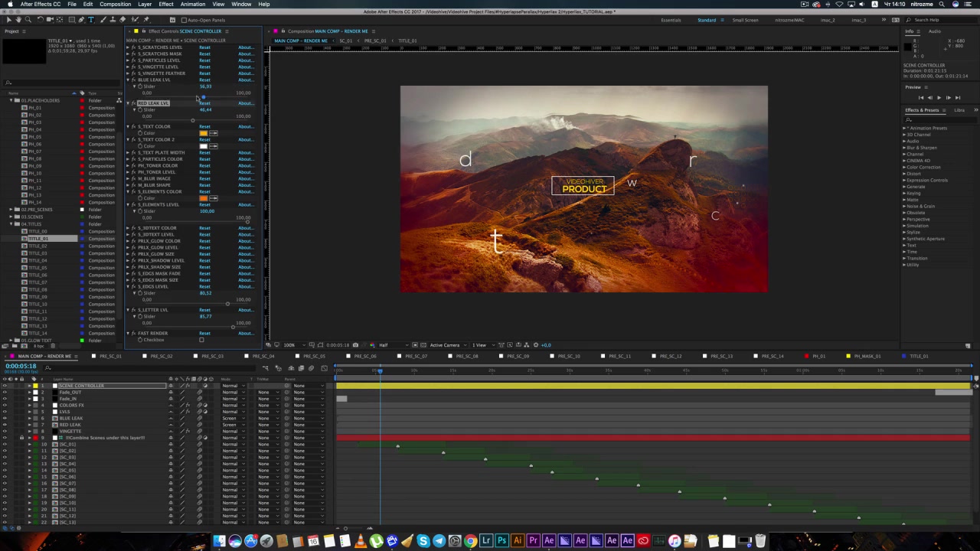Open magnification ratio 100% dropdown
Screen dimensions: 980x551
pos(295,345)
